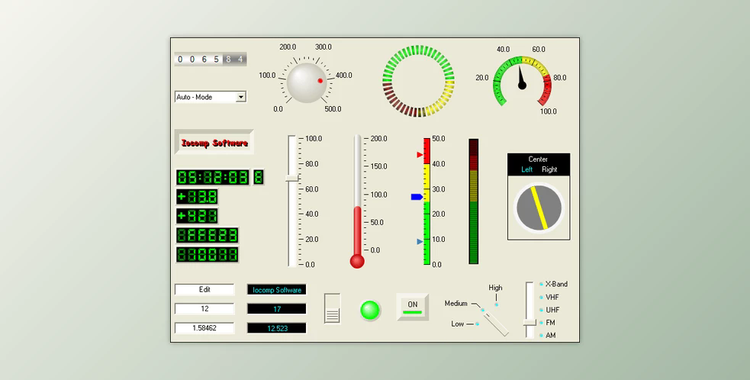Toggle the ON button

coord(412,307)
